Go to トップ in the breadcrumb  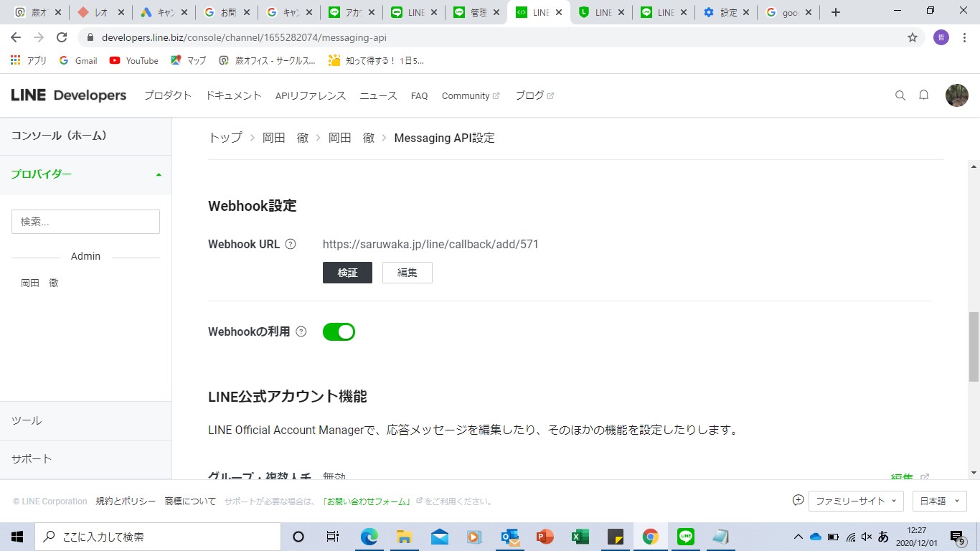225,138
